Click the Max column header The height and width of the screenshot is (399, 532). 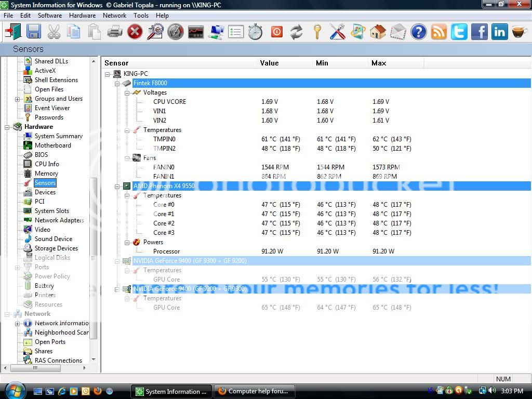pos(396,63)
